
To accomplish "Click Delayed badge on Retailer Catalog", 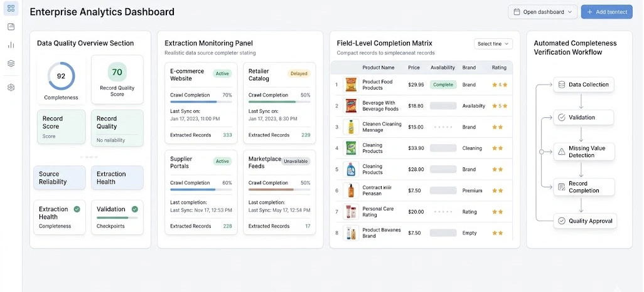I will 299,74.
